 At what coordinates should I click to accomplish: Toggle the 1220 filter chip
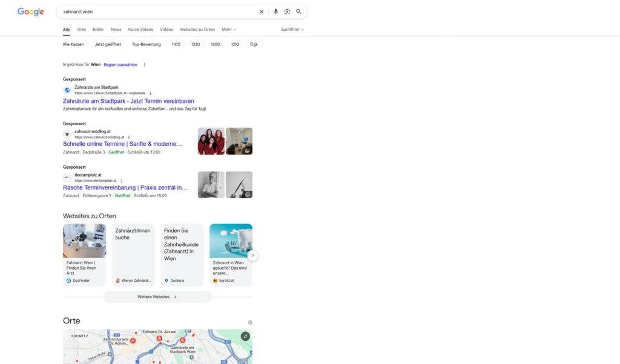[x=196, y=44]
